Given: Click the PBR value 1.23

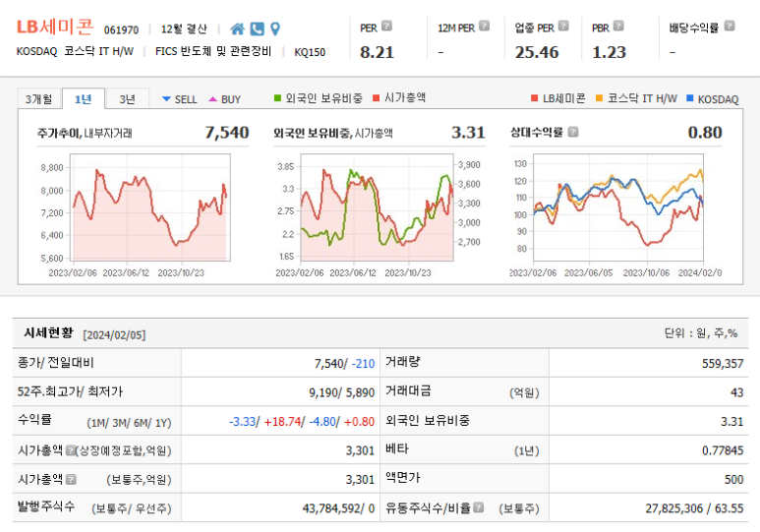Looking at the screenshot, I should point(610,52).
